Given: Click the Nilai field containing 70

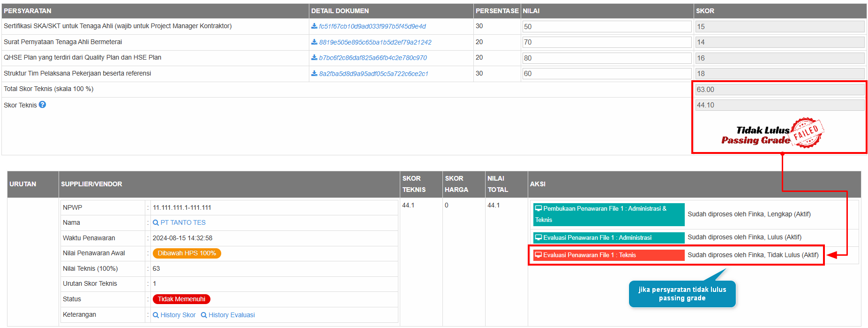Looking at the screenshot, I should pyautogui.click(x=606, y=42).
